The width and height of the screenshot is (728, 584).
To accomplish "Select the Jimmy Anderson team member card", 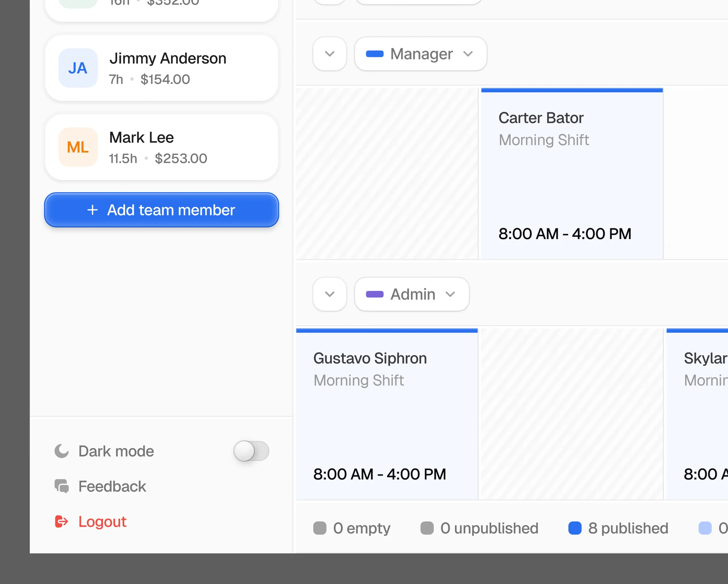I will click(161, 68).
